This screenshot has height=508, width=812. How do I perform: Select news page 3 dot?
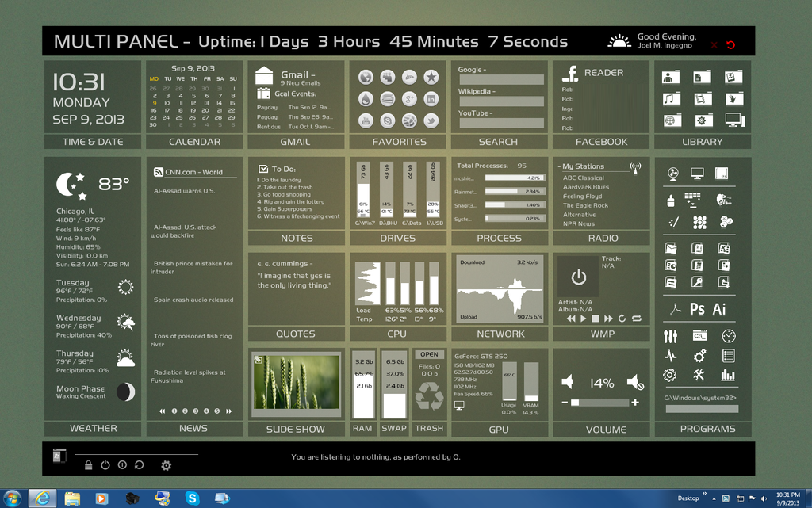point(196,411)
